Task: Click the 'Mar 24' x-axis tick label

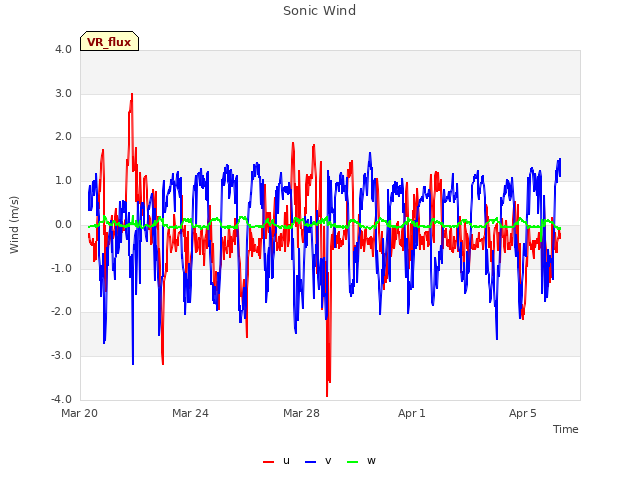Action: pos(190,413)
